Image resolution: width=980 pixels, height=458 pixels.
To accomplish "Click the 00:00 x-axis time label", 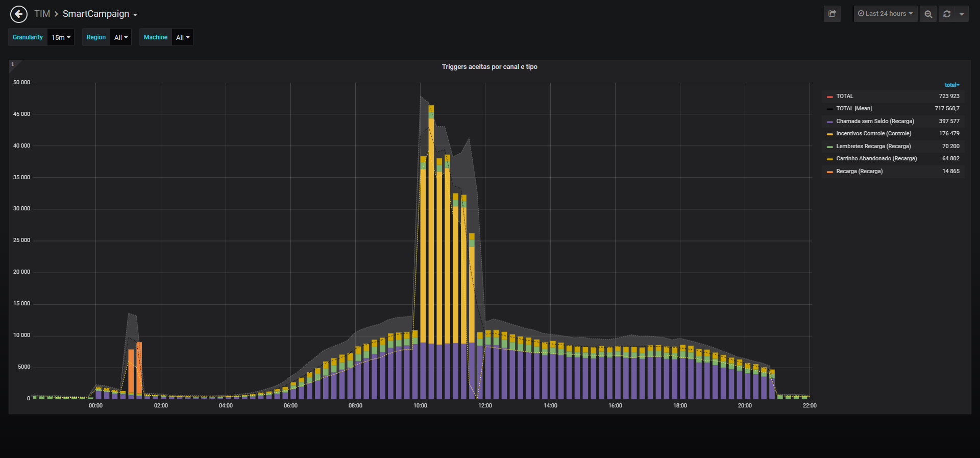I will click(x=95, y=405).
